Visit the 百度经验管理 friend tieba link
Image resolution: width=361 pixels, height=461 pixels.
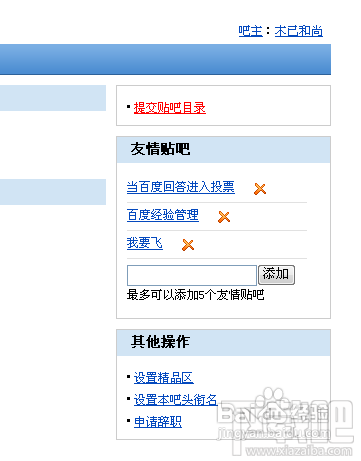pos(163,215)
